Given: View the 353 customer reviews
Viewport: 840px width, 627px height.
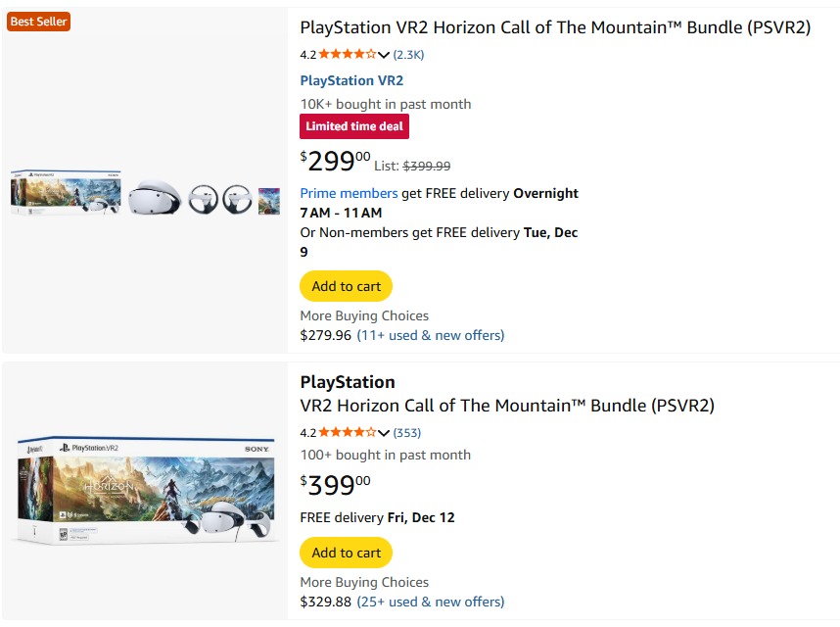Looking at the screenshot, I should coord(407,433).
